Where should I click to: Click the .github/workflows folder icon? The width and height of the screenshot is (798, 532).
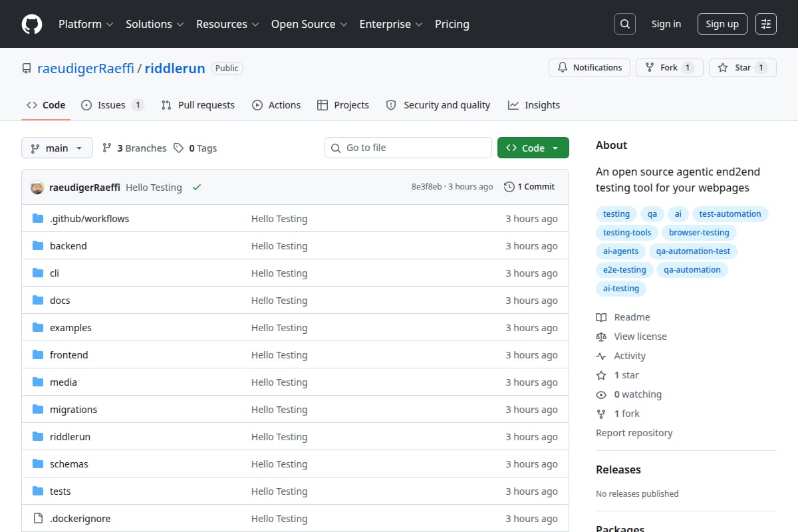click(x=38, y=219)
